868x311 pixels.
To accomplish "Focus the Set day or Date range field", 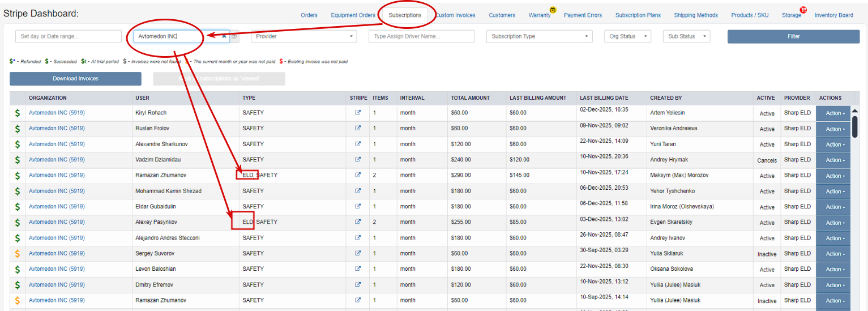I will tap(69, 36).
